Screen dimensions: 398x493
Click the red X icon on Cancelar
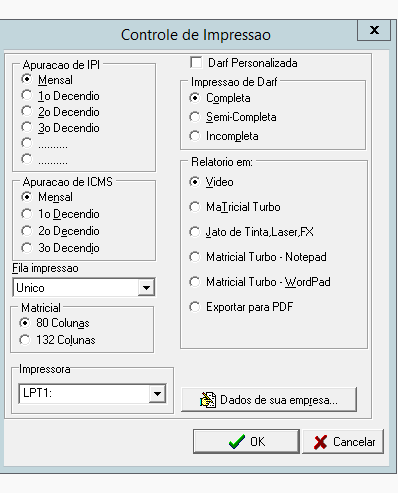(320, 442)
